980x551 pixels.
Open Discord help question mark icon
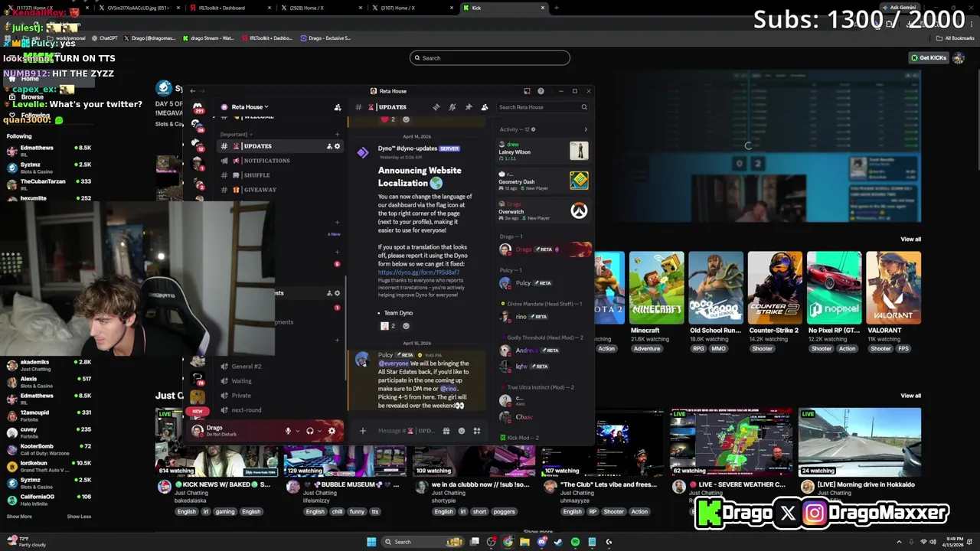click(x=541, y=91)
